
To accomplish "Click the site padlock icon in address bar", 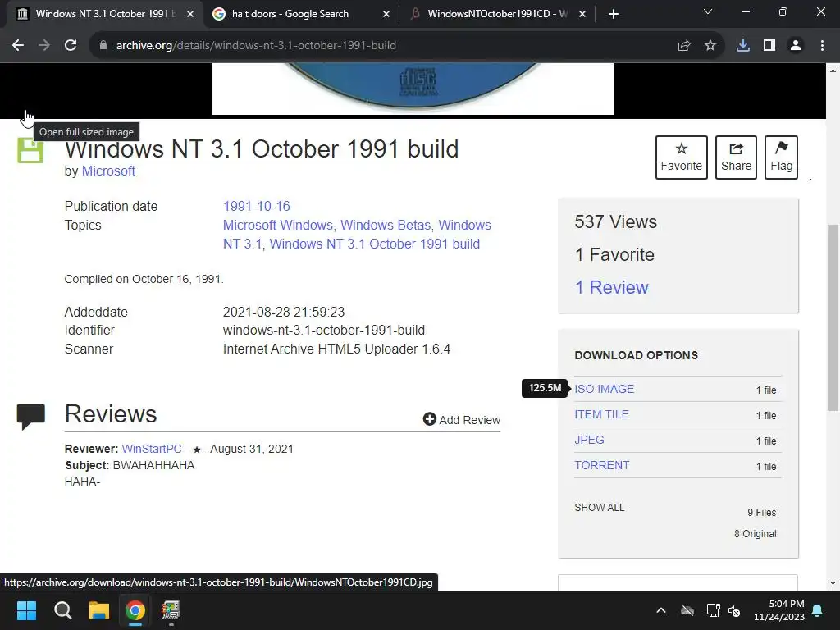I will click(x=103, y=46).
